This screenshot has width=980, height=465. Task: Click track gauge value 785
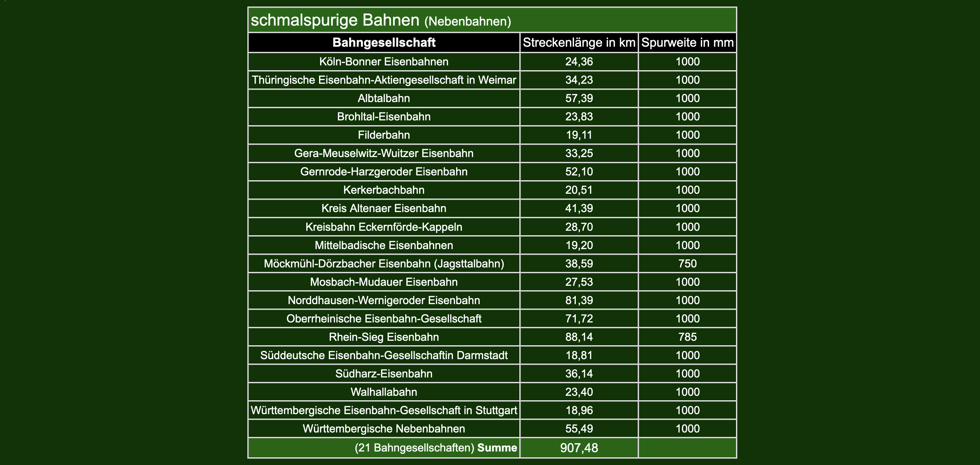[687, 337]
